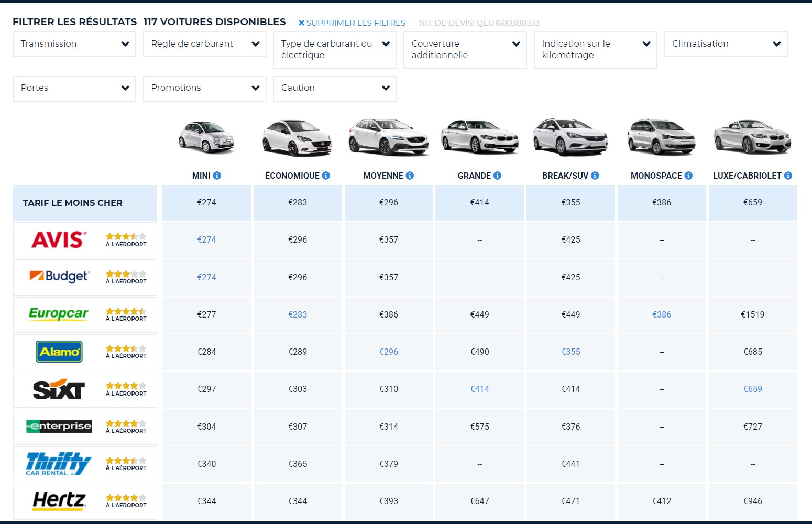Screen dimensions: 812x524
Task: Click the Thrifty Car Rental logo
Action: tap(59, 464)
